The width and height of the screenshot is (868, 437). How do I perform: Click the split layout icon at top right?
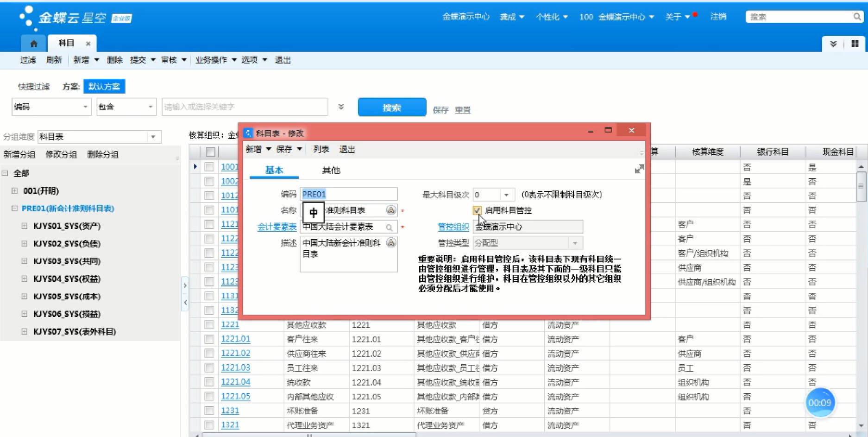(x=855, y=44)
